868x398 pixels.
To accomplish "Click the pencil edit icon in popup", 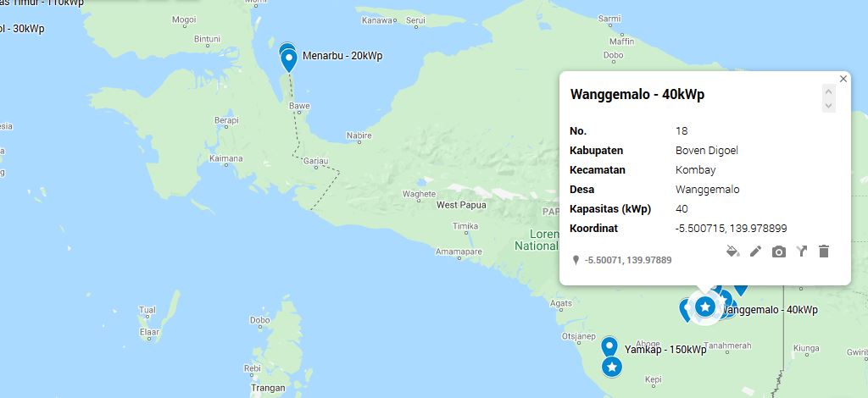I will pos(755,252).
